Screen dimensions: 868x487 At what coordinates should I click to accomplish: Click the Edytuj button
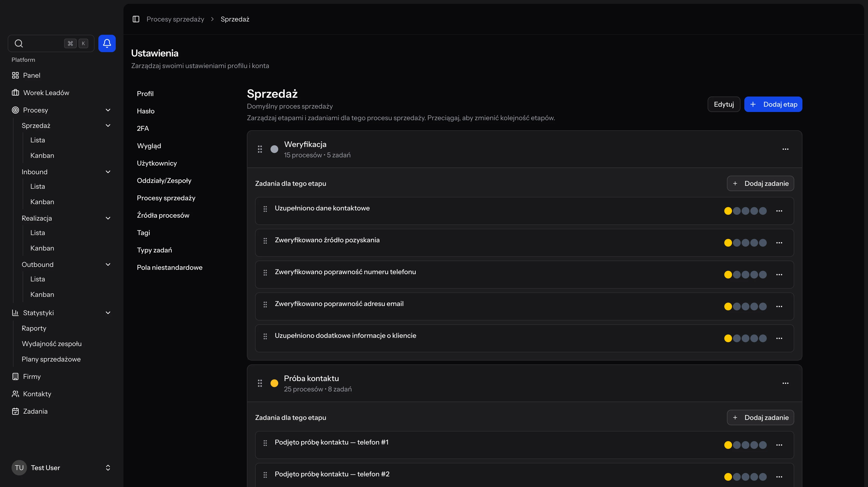click(x=723, y=104)
